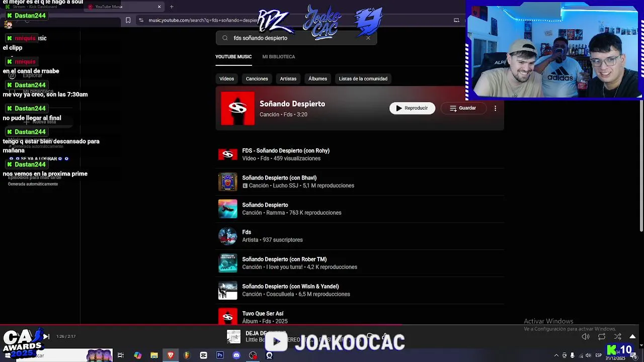Click the magnifier icon in the search box
Screen dimensions: 644x362
tap(225, 38)
